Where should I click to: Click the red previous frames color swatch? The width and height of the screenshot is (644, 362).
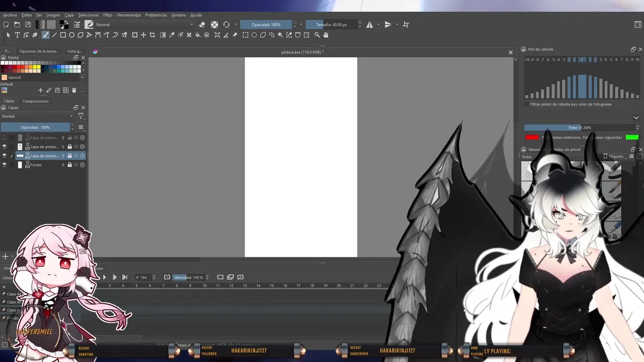point(532,137)
